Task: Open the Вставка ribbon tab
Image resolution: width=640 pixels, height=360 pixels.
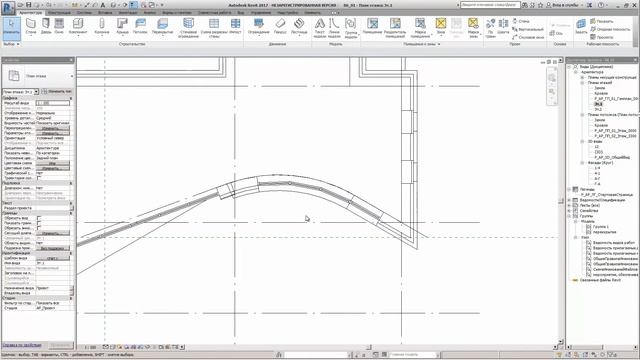Action: [105, 13]
